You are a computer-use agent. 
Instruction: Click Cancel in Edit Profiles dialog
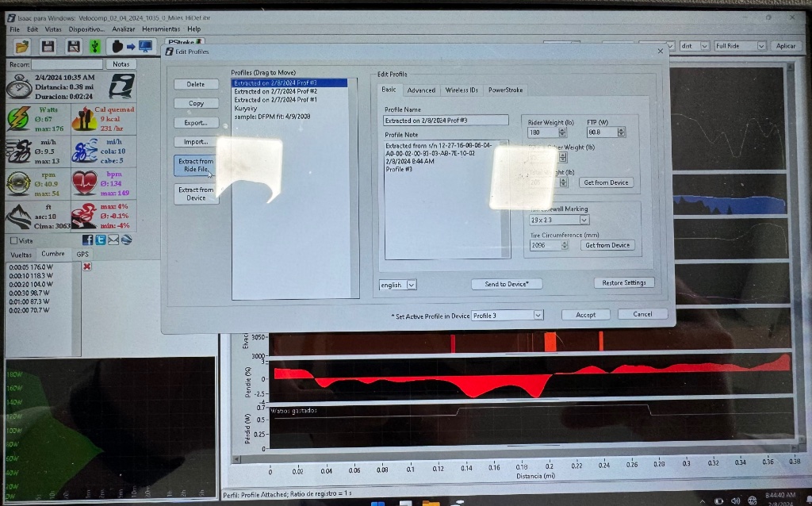coord(642,314)
